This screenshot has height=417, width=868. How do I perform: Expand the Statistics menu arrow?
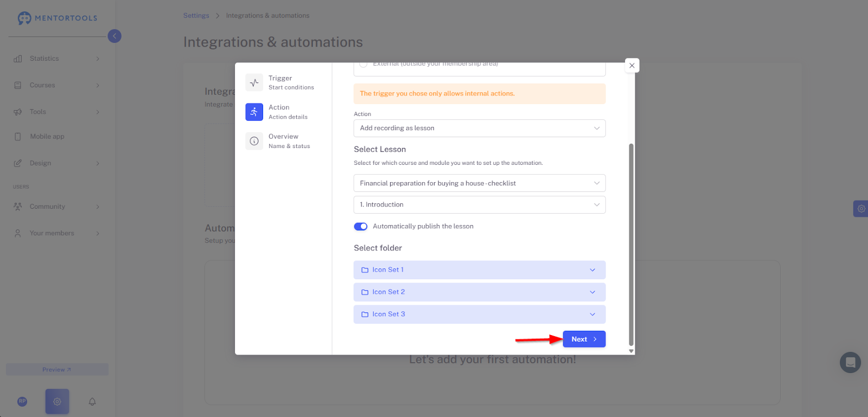(98, 59)
